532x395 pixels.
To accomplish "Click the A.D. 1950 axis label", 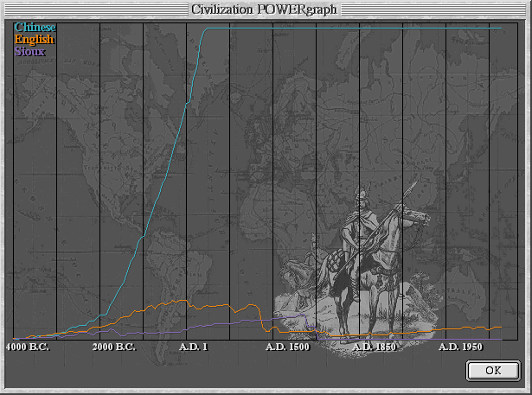I will coord(460,347).
